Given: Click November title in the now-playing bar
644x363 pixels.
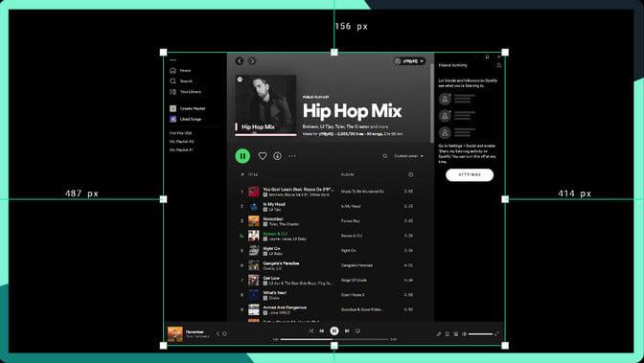Looking at the screenshot, I should (x=195, y=331).
